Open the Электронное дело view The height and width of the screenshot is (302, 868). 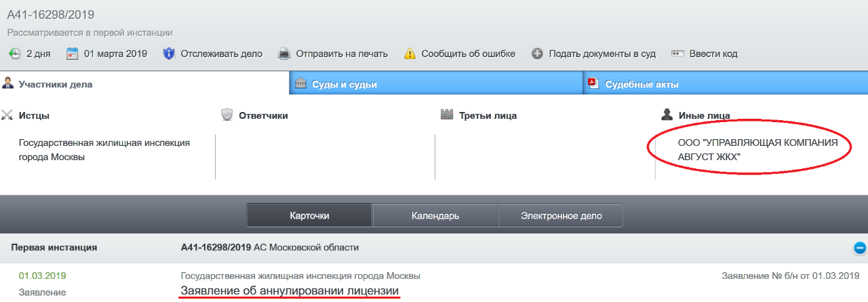point(561,216)
